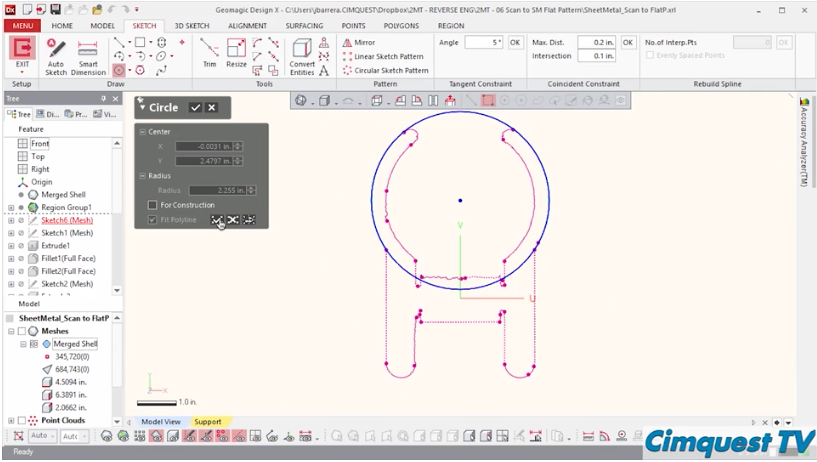This screenshot has width=817, height=462.
Task: Click the Intersection input field
Action: (597, 56)
